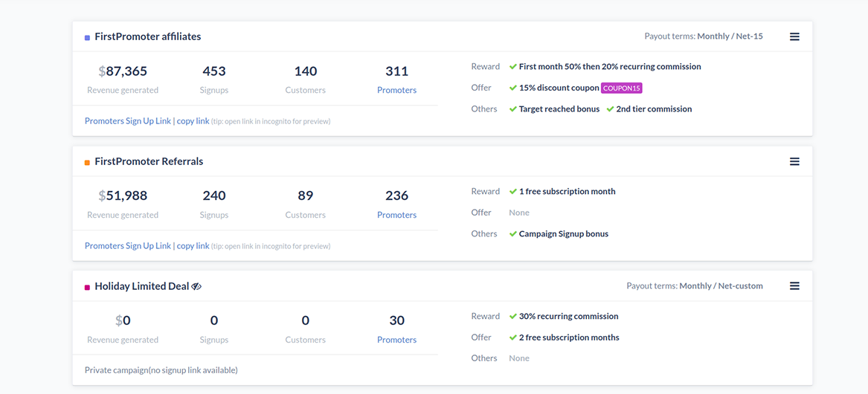Click the FirstPromoter affiliates campaign title

(x=148, y=36)
